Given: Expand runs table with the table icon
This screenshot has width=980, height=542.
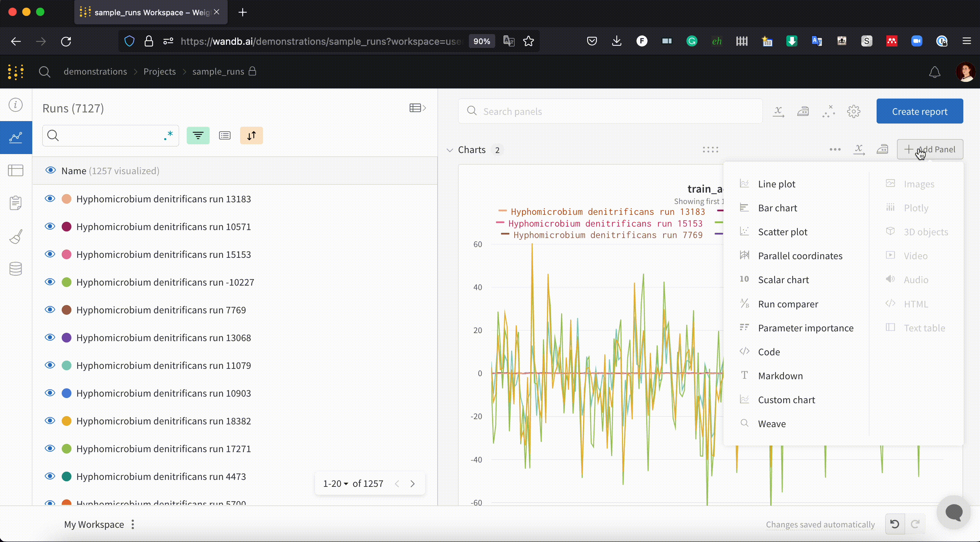Looking at the screenshot, I should pyautogui.click(x=417, y=108).
